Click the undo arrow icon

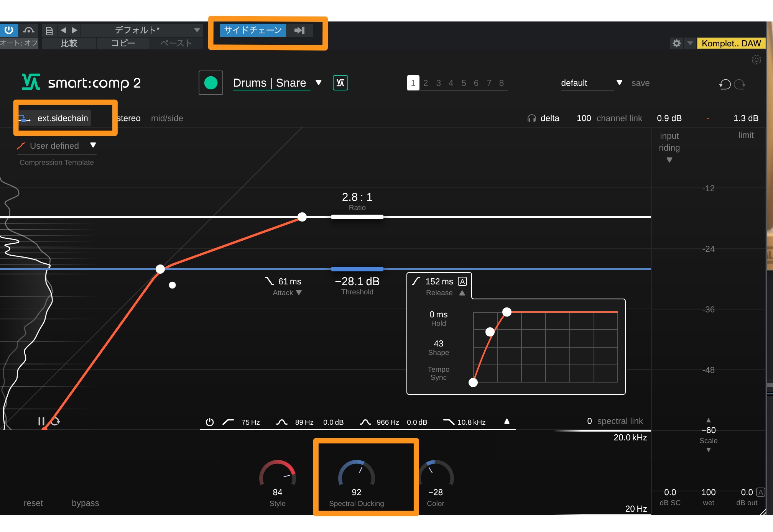[725, 84]
